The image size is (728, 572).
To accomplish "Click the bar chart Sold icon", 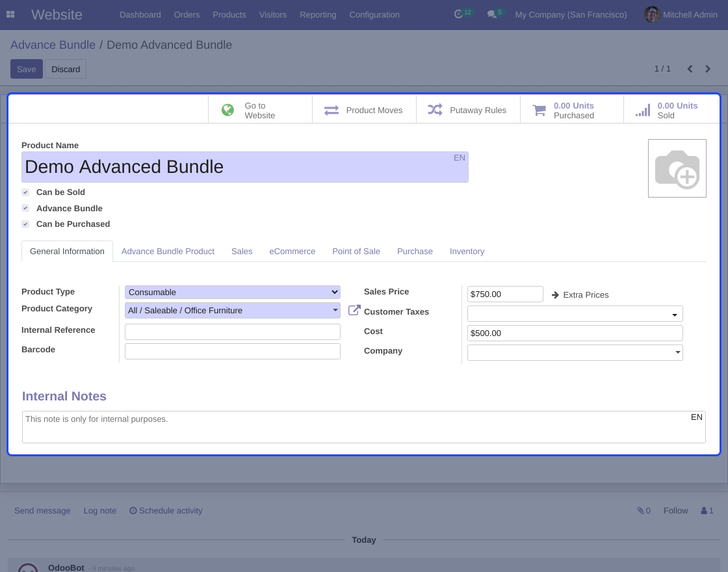I will click(x=643, y=110).
